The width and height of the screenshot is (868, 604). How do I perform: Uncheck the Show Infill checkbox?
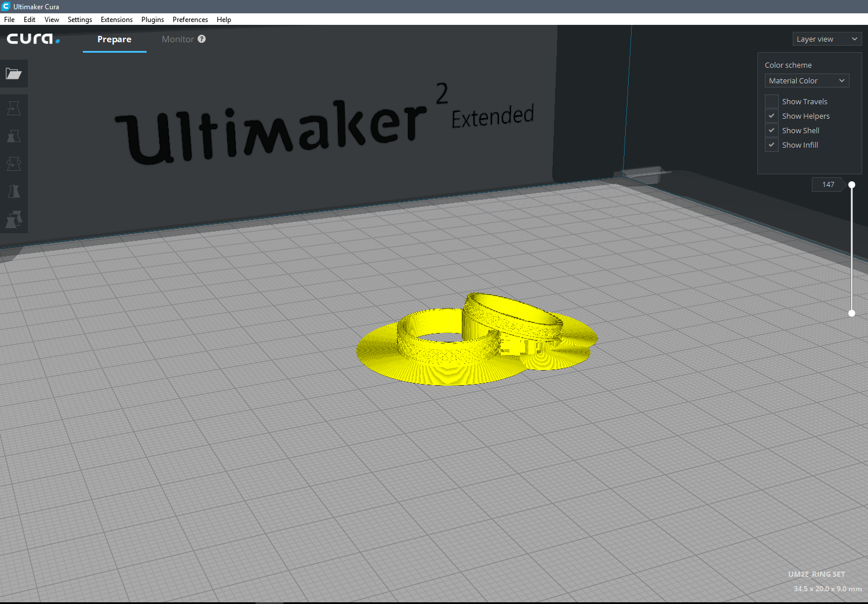tap(771, 145)
